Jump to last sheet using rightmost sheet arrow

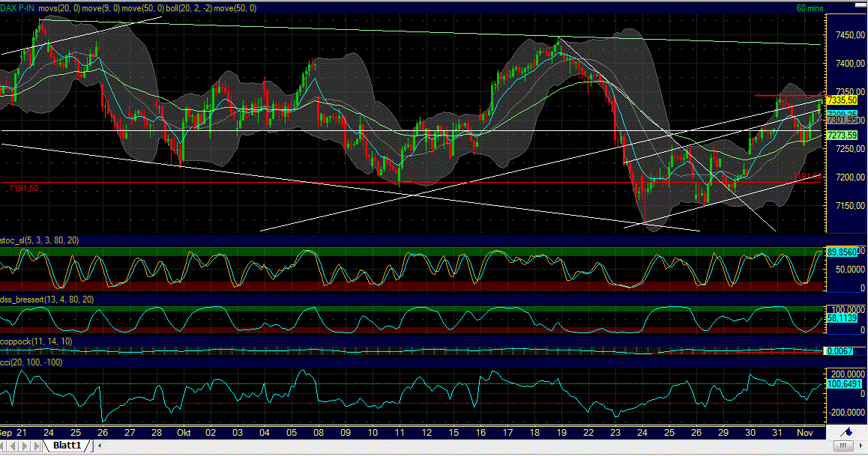(x=36, y=445)
